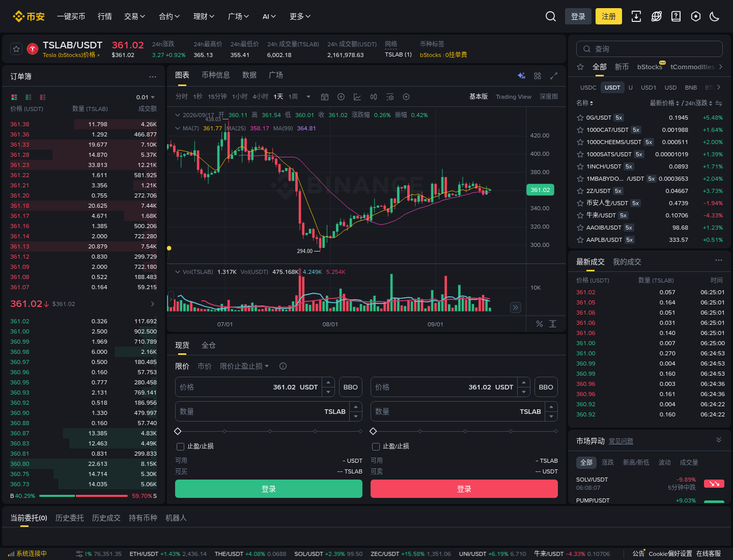The image size is (733, 560).
Task: Collapse the OHLC info line chevron
Action: tap(178, 115)
